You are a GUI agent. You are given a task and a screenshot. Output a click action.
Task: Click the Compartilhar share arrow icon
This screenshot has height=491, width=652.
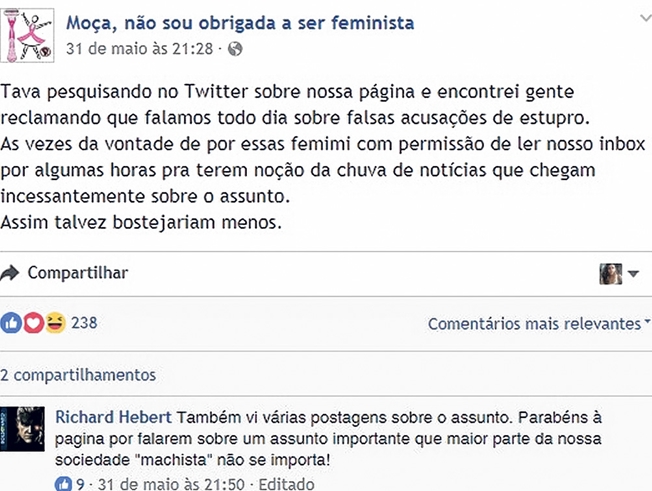tap(10, 273)
